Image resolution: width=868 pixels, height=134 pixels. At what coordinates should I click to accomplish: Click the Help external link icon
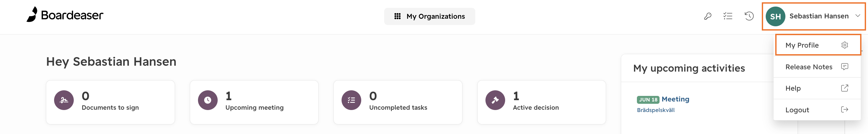coord(844,88)
